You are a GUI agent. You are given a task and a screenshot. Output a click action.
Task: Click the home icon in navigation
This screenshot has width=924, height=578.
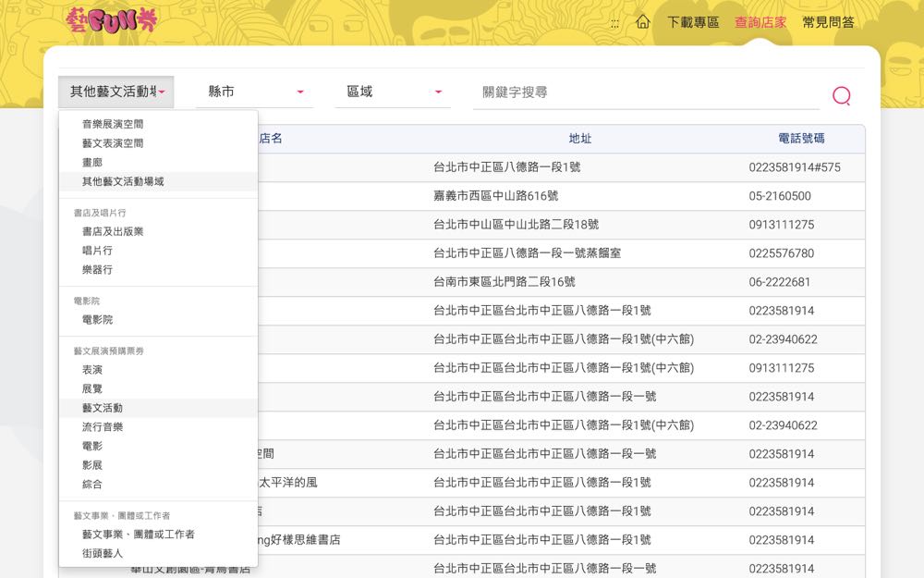[x=642, y=21]
